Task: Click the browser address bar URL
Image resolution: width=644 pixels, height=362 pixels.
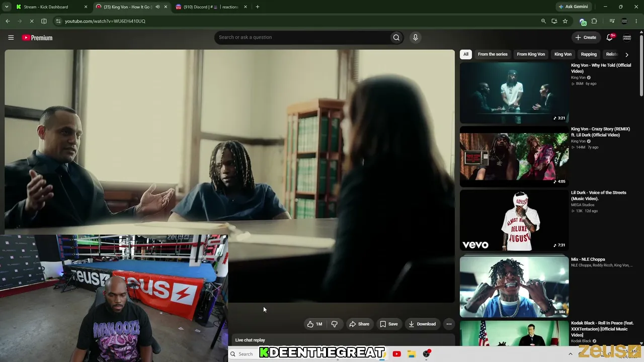Action: click(105, 21)
